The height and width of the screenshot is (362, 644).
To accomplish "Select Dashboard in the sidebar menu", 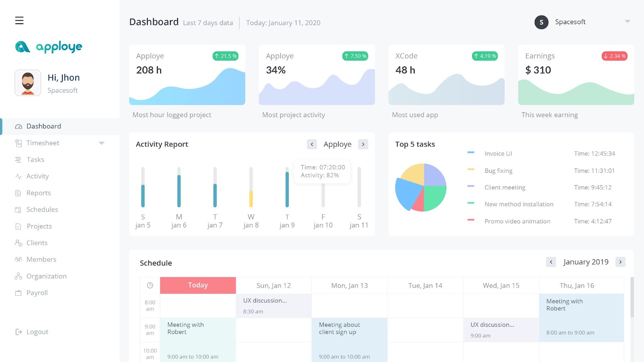I will click(x=43, y=126).
